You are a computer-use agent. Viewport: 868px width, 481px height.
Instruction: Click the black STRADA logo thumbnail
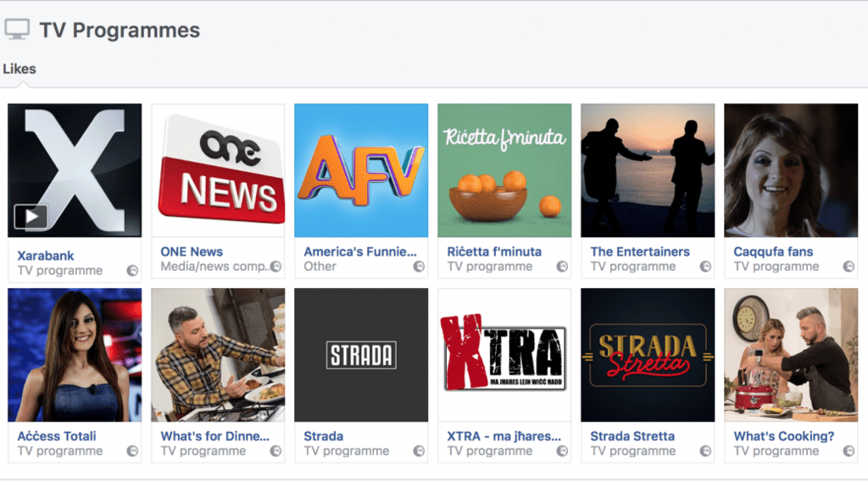click(x=361, y=355)
